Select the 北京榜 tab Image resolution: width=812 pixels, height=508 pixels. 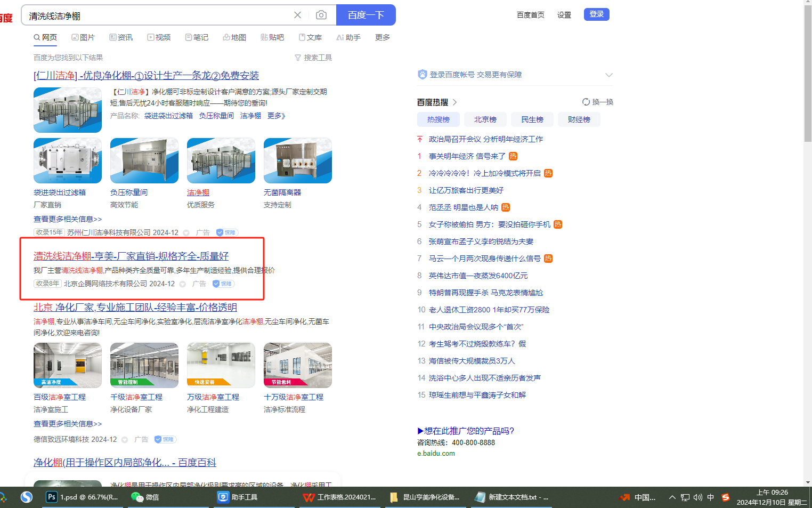(485, 119)
